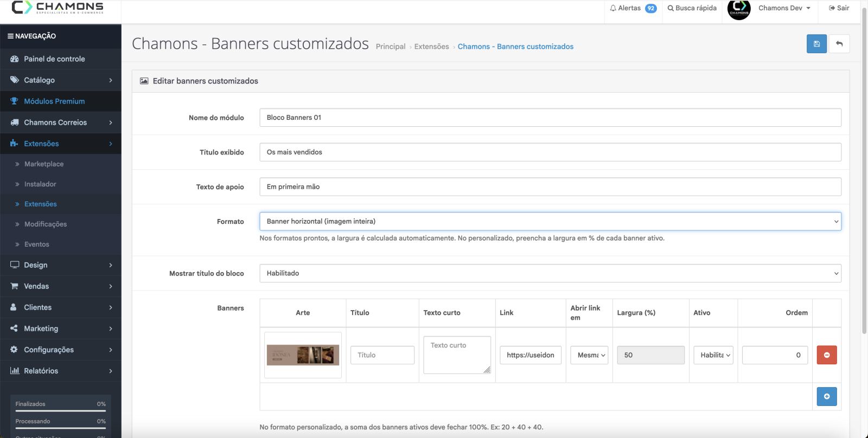
Task: Open Marketplace submenu item
Action: click(61, 164)
